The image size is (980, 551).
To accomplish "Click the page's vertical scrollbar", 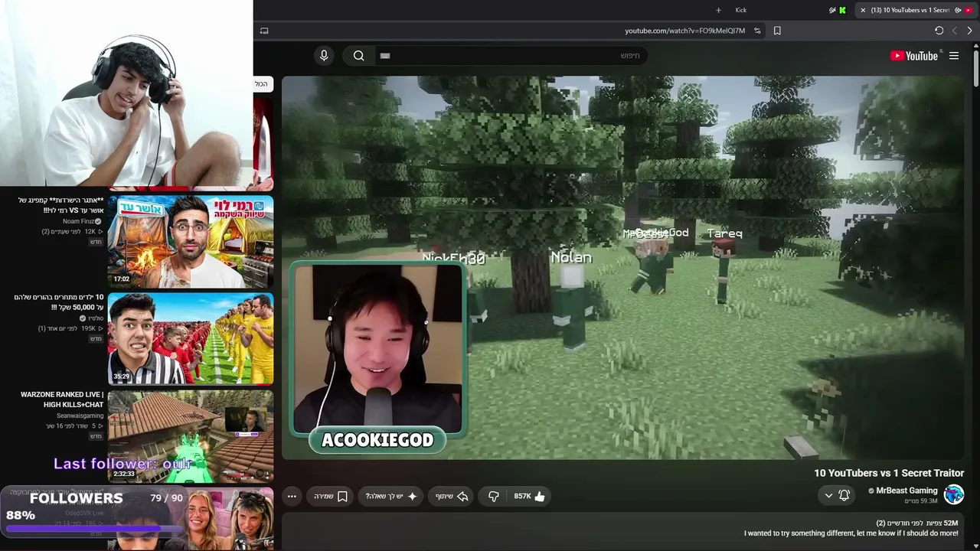I will click(x=975, y=69).
